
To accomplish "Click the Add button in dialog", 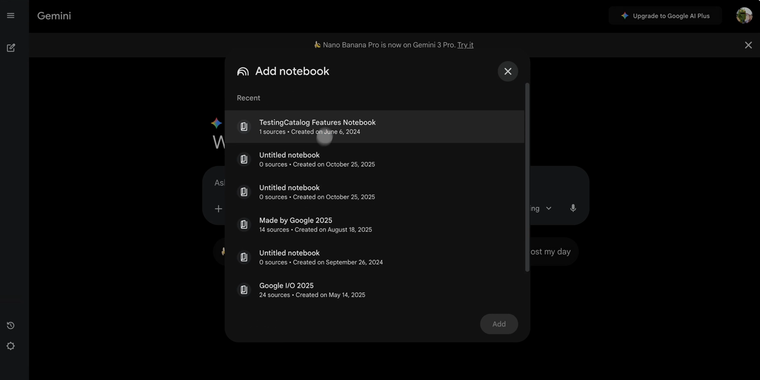I will click(x=499, y=324).
